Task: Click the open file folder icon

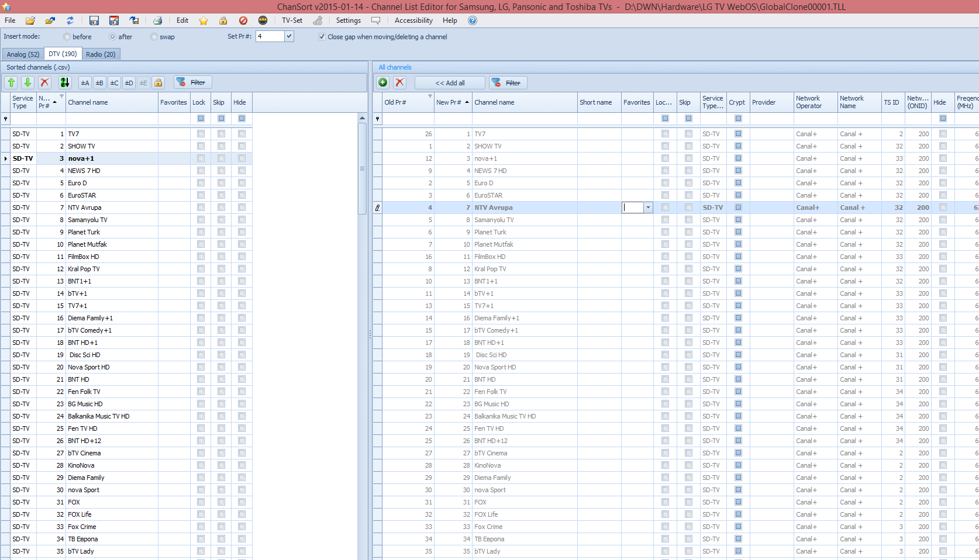Action: pos(30,20)
